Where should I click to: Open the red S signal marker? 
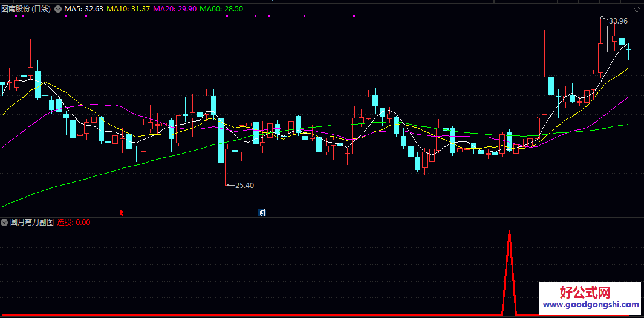pyautogui.click(x=121, y=213)
